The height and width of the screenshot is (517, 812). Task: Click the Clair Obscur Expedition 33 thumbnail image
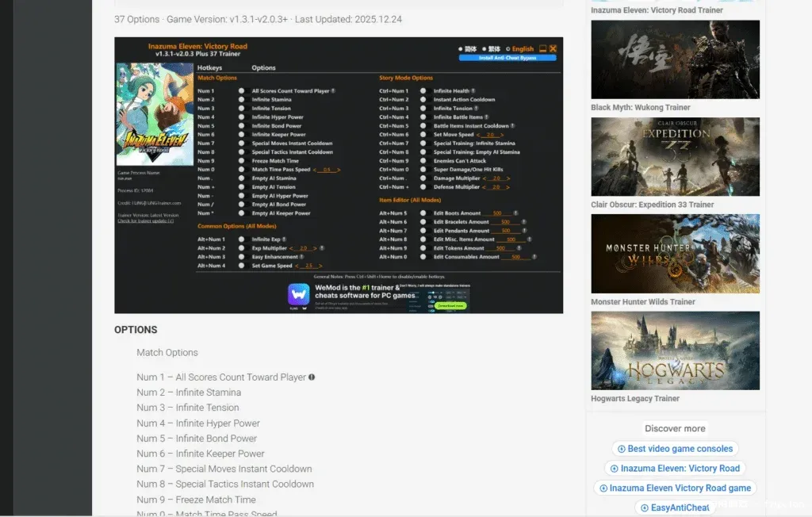pos(676,156)
